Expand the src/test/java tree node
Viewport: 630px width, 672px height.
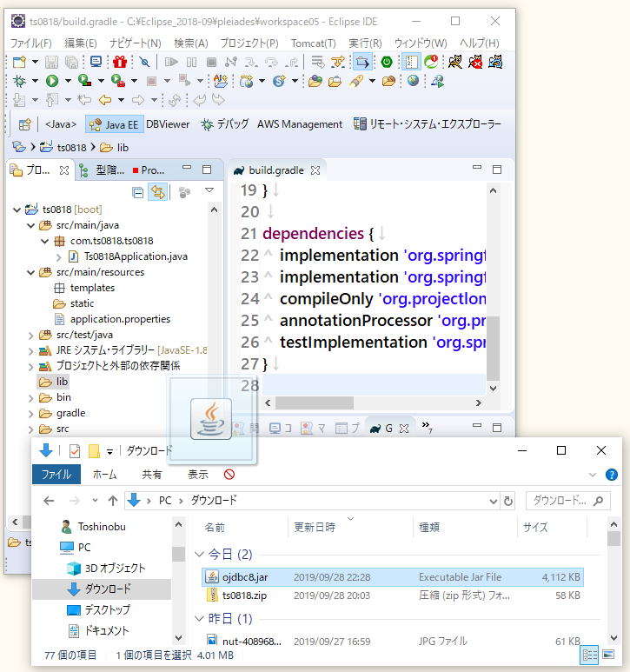pyautogui.click(x=30, y=336)
